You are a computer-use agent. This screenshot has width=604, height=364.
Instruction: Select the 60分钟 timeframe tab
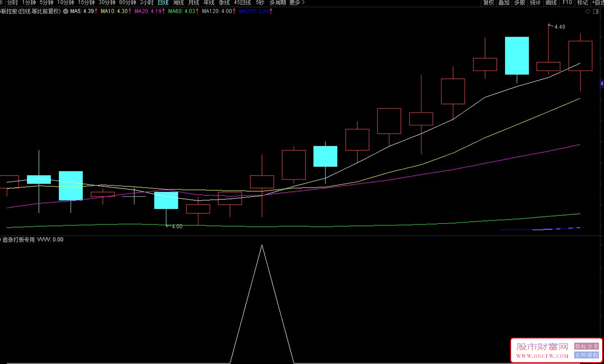click(x=128, y=3)
